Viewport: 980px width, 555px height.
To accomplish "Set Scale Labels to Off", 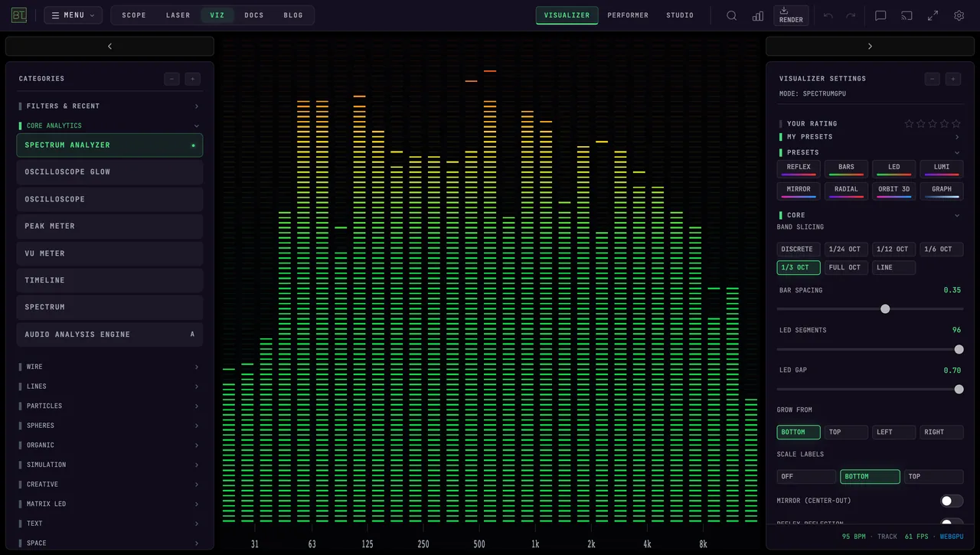I will tap(806, 476).
